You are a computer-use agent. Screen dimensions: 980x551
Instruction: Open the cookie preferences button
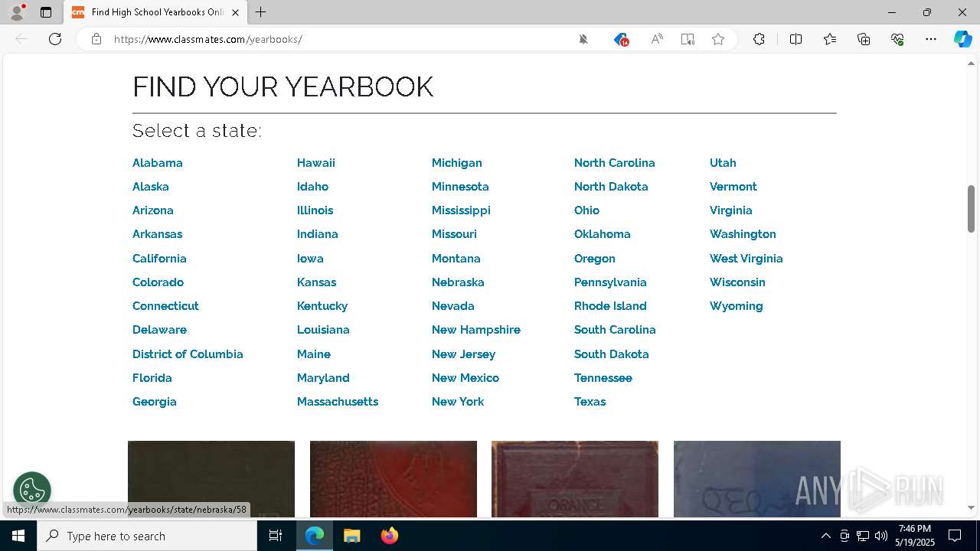[32, 490]
